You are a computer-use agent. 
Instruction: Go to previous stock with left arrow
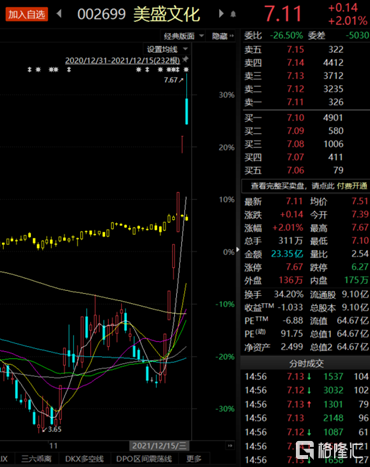(x=59, y=14)
